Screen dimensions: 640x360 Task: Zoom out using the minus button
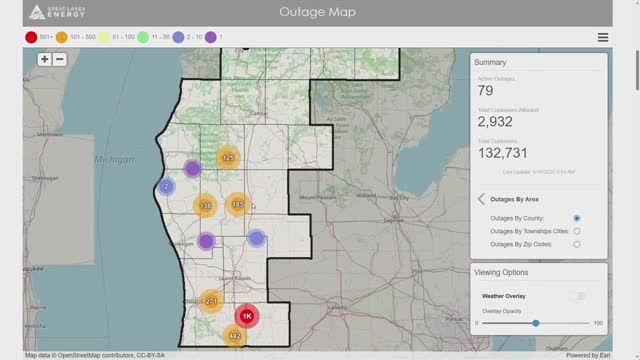[x=60, y=60]
